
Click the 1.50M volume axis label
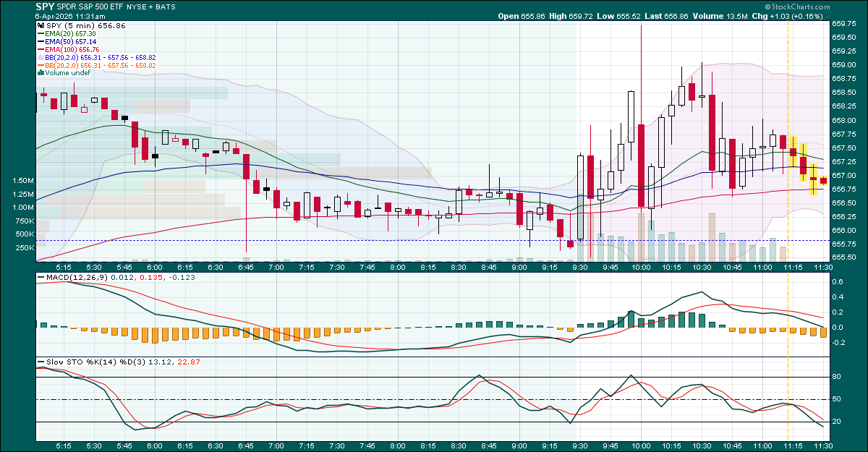(24, 181)
